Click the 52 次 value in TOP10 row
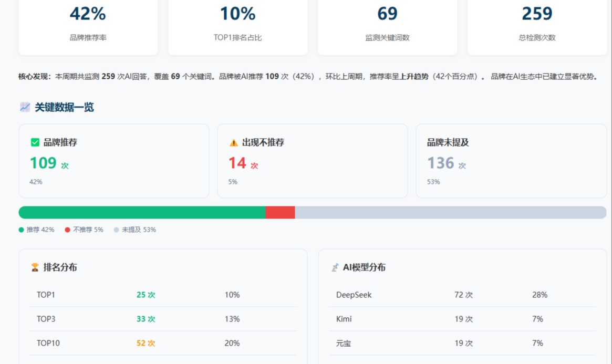 (x=146, y=344)
